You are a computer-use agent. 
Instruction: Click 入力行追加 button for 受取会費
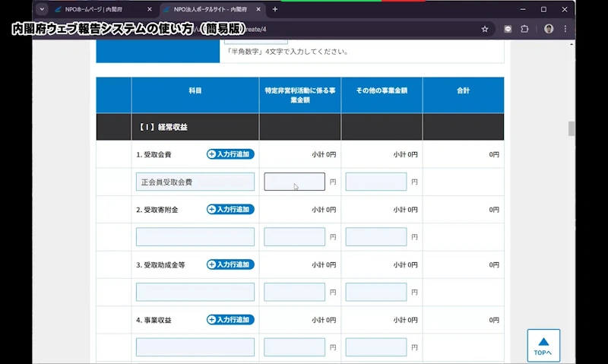(230, 154)
